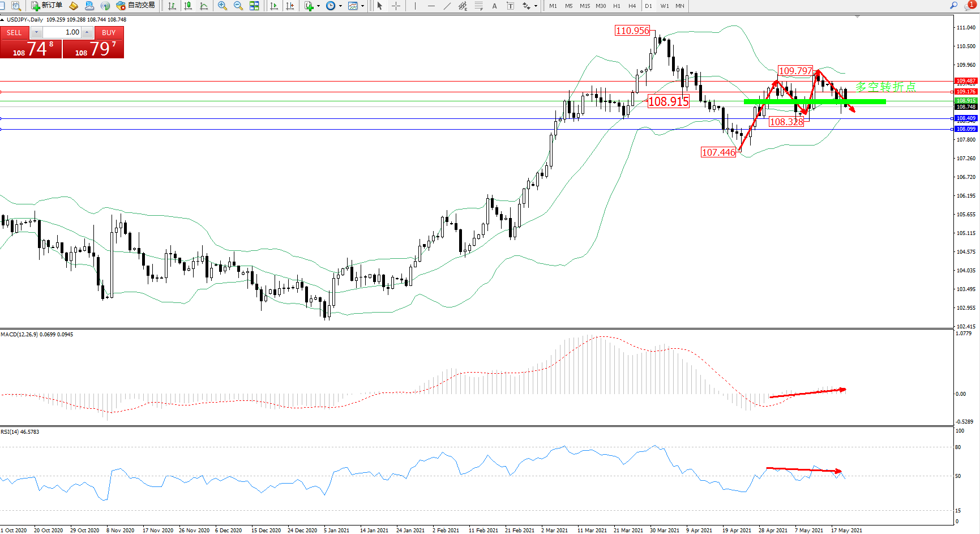Open the chart templates dropdown

click(x=362, y=6)
